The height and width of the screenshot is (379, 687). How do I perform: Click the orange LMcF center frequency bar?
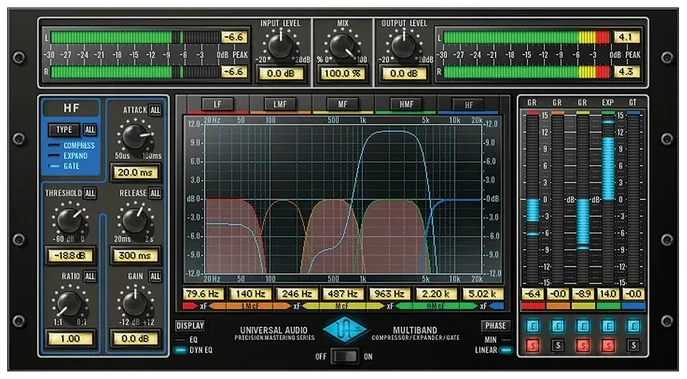point(250,306)
